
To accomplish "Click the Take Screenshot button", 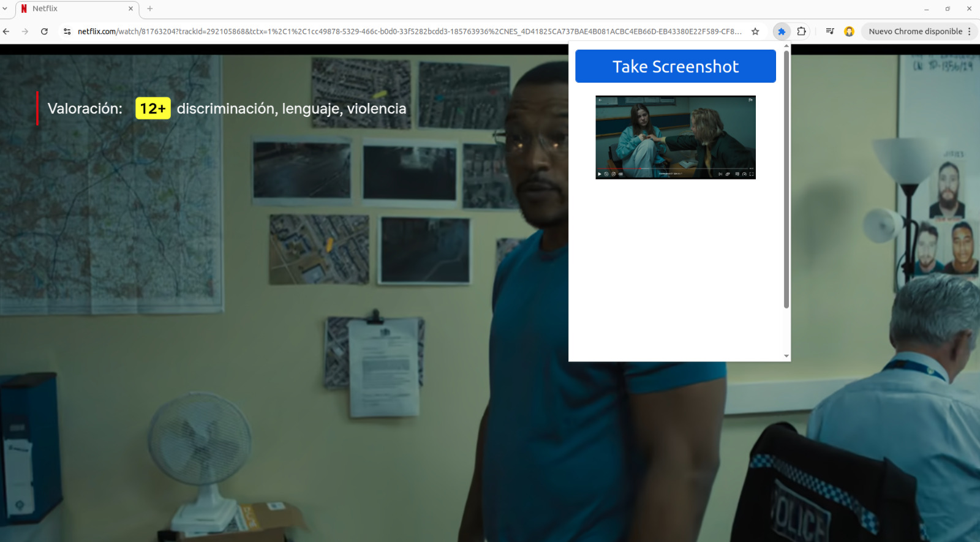I will coord(675,66).
